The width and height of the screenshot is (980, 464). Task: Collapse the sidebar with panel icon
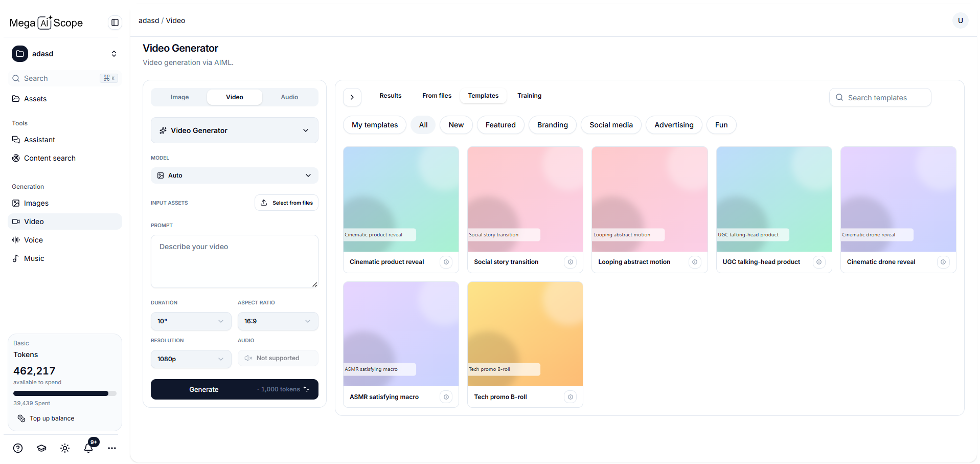pyautogui.click(x=115, y=23)
